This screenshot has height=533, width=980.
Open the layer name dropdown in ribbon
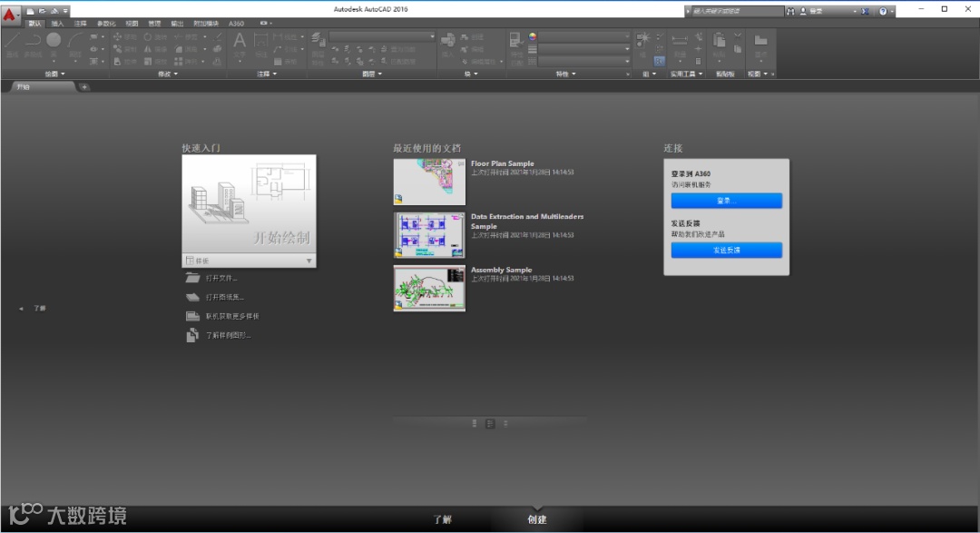382,37
